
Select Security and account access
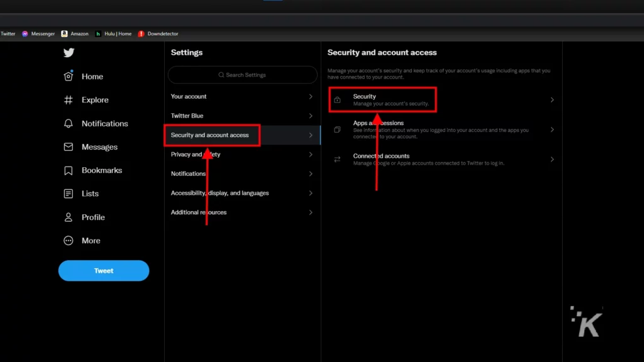(x=242, y=135)
